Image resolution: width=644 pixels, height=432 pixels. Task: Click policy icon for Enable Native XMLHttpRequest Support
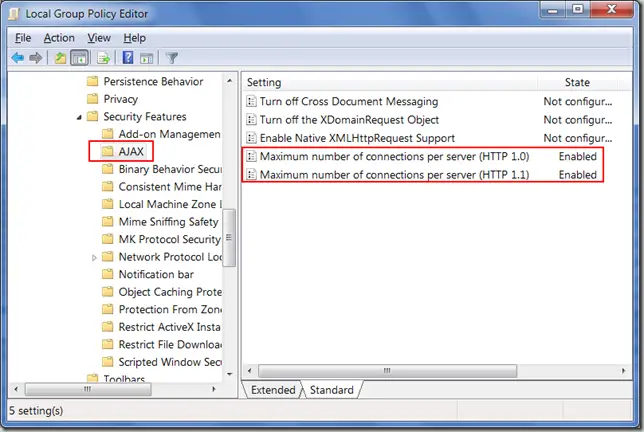(251, 138)
